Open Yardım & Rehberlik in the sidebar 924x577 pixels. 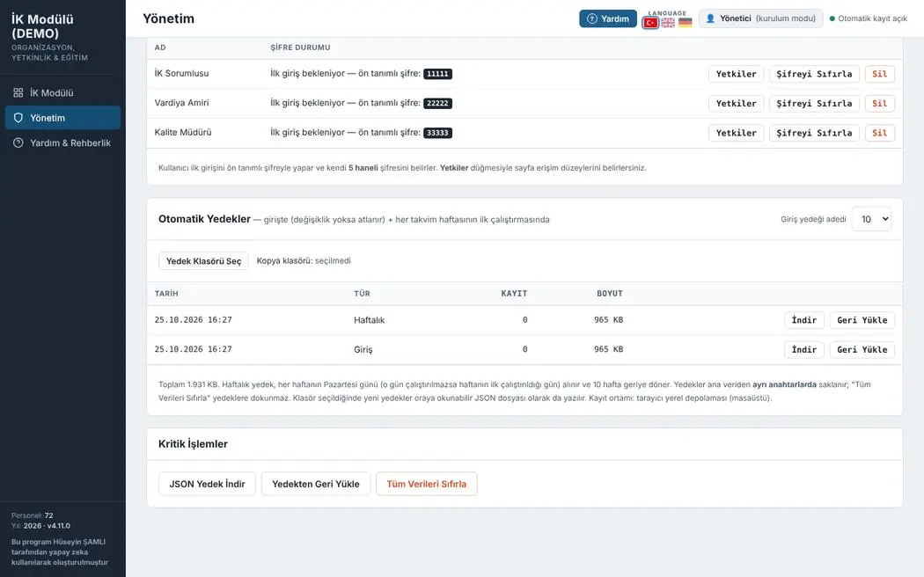tap(62, 142)
